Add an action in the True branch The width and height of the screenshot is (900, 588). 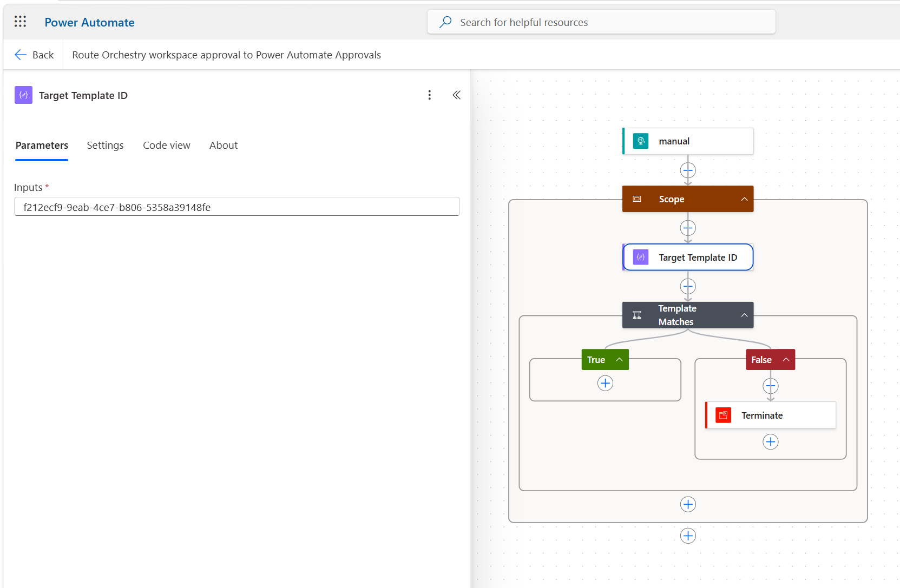(x=605, y=384)
